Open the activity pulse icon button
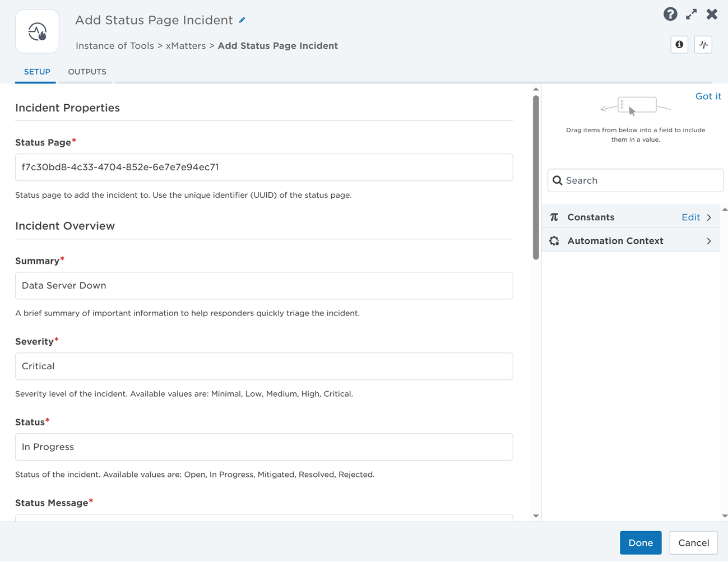Image resolution: width=728 pixels, height=562 pixels. pyautogui.click(x=703, y=45)
